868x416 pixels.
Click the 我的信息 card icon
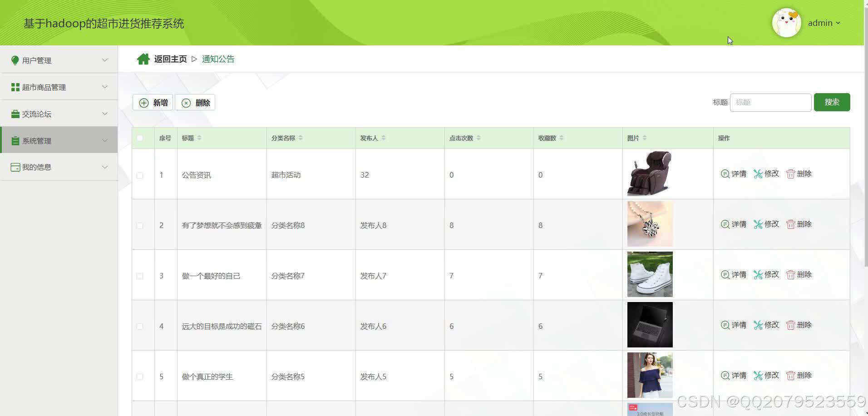click(15, 167)
